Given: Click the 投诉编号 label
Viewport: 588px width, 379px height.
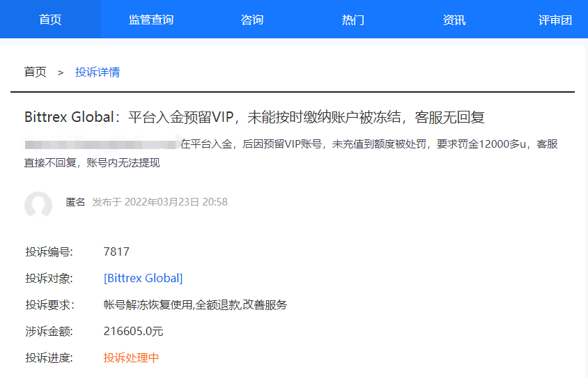Looking at the screenshot, I should 49,252.
